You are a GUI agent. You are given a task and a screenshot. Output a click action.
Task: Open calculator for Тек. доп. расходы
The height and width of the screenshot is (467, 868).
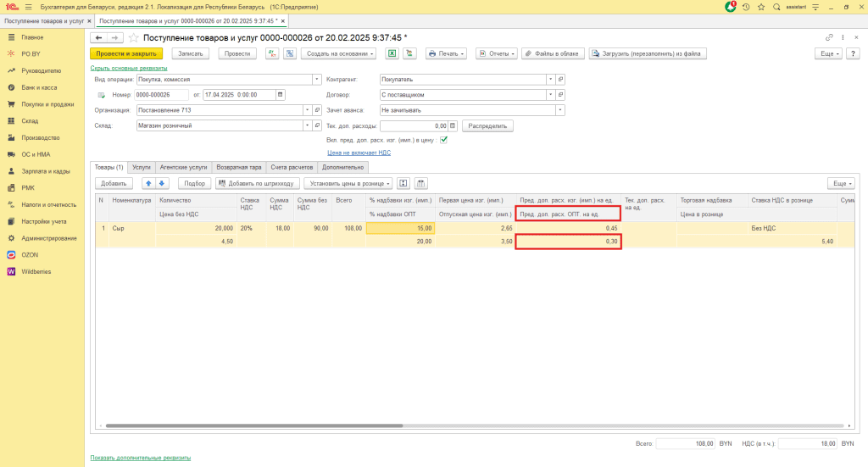pyautogui.click(x=453, y=126)
